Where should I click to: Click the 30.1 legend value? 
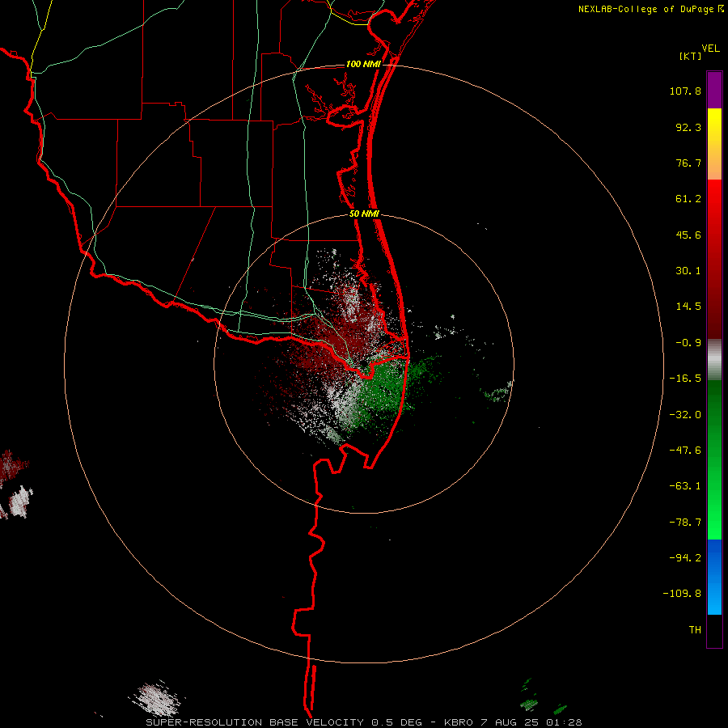[x=688, y=271]
